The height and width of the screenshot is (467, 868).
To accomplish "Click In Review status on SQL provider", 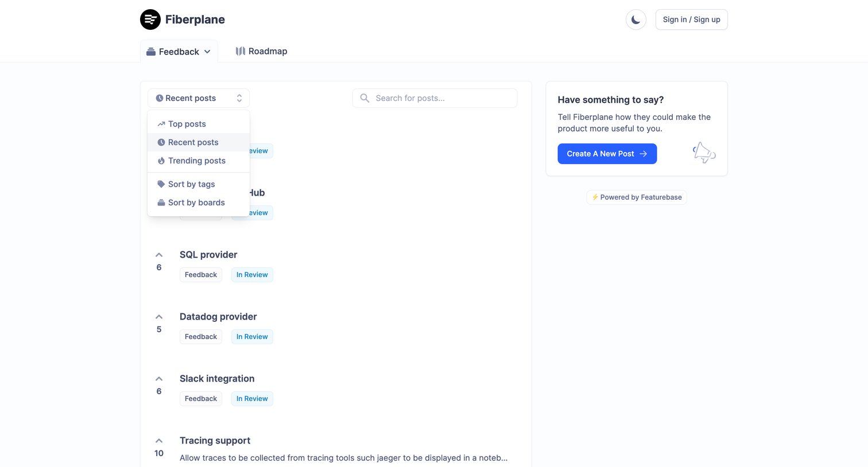I will (252, 275).
